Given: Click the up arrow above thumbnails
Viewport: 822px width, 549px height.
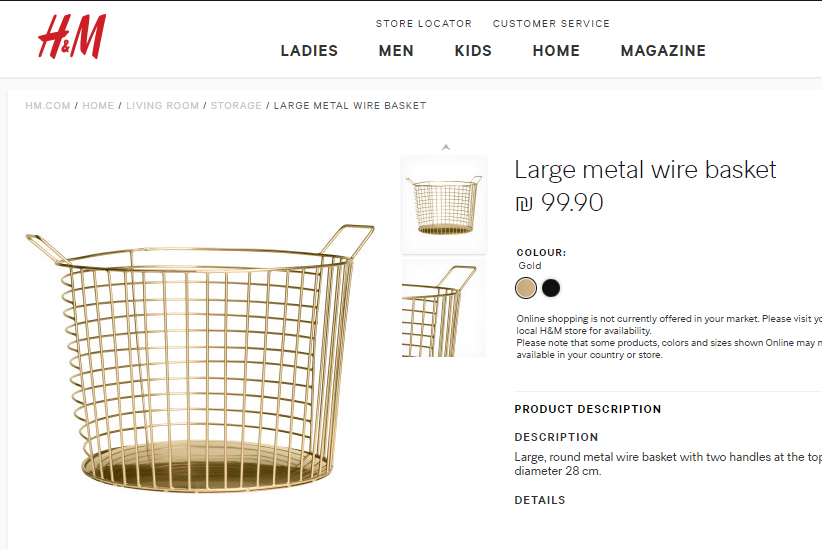Looking at the screenshot, I should tap(446, 147).
